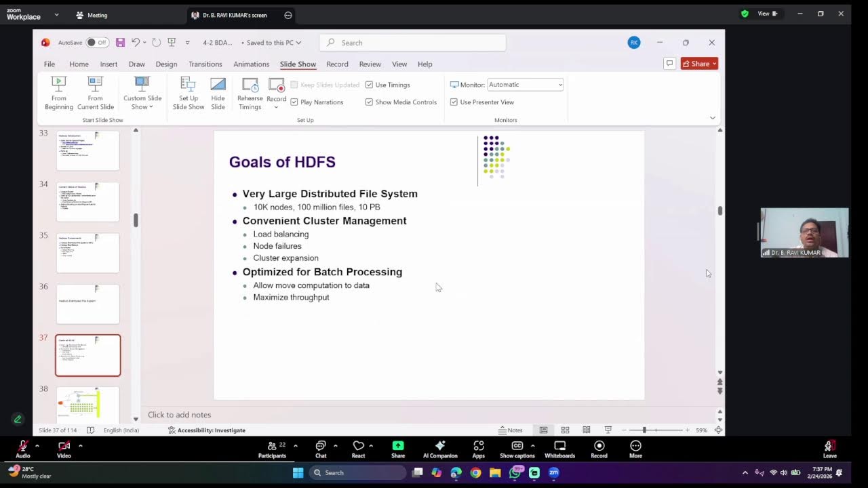This screenshot has width=868, height=488.
Task: Open Set Up Slide Show dialog
Action: click(x=188, y=93)
